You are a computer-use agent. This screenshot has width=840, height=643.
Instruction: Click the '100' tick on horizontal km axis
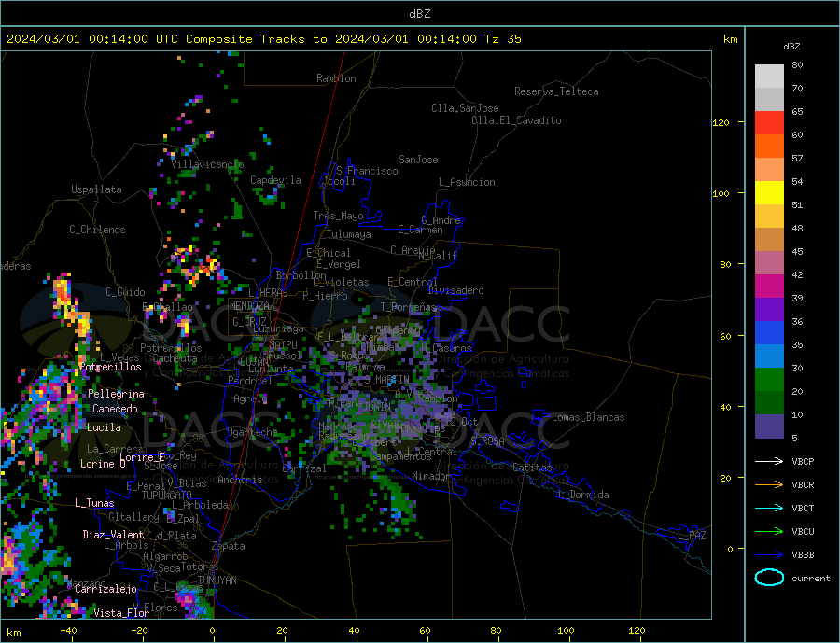(x=566, y=630)
